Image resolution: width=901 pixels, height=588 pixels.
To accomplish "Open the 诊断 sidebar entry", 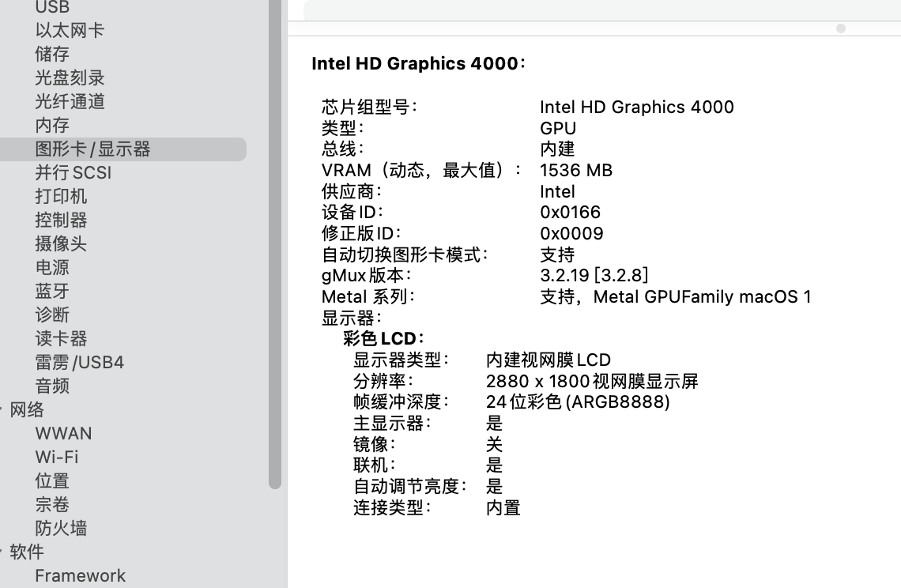I will pyautogui.click(x=52, y=315).
